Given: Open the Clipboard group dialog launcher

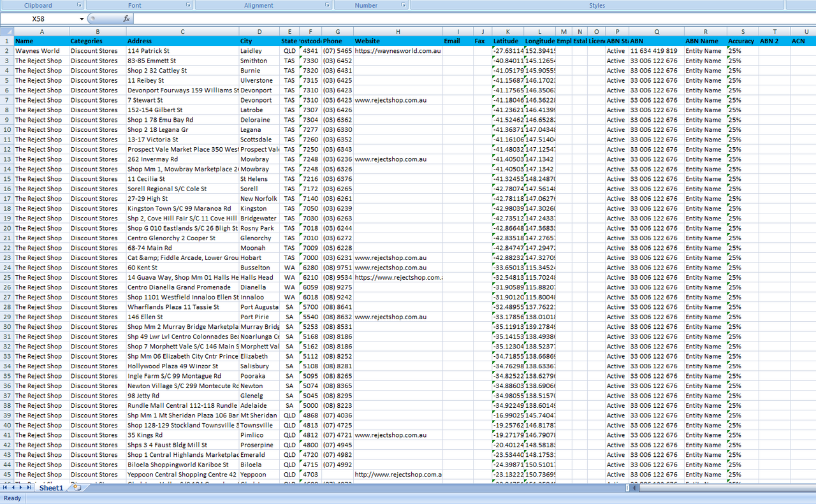Looking at the screenshot, I should pos(79,5).
